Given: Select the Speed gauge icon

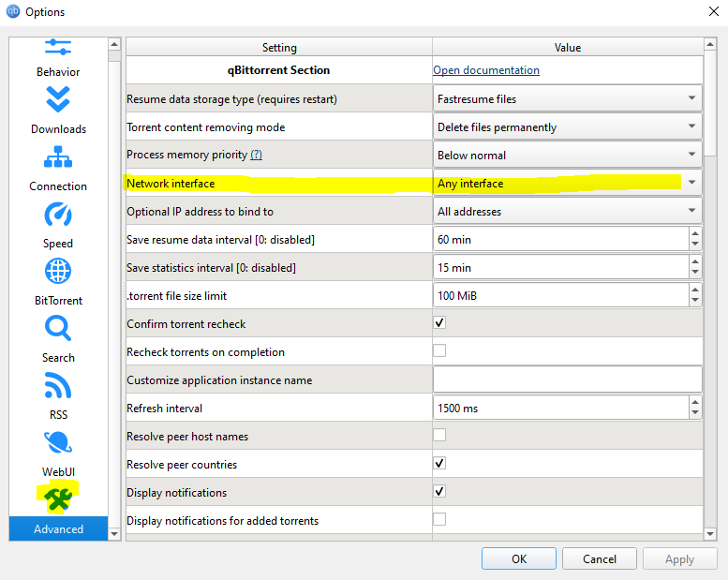Looking at the screenshot, I should (x=58, y=214).
